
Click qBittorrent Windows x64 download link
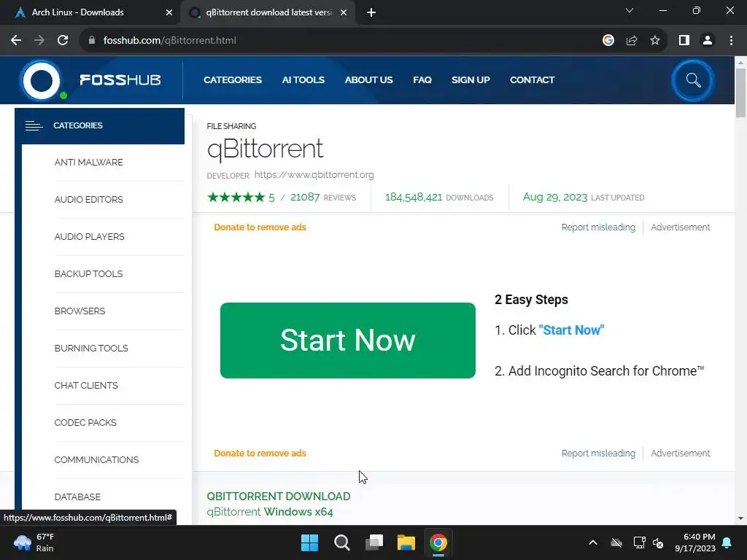[270, 512]
